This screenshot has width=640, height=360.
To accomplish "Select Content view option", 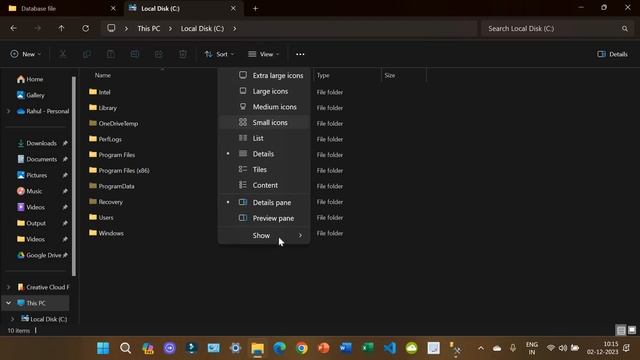I will click(264, 185).
